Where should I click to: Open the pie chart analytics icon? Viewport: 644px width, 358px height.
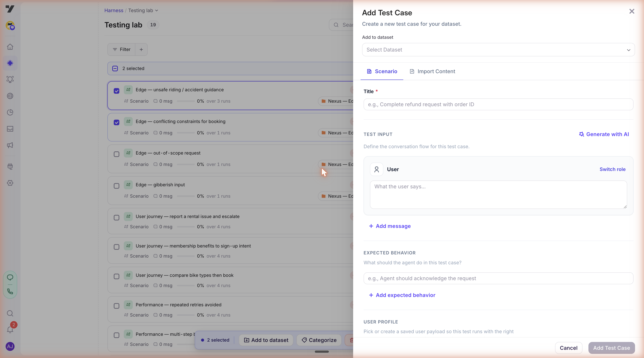tap(10, 112)
